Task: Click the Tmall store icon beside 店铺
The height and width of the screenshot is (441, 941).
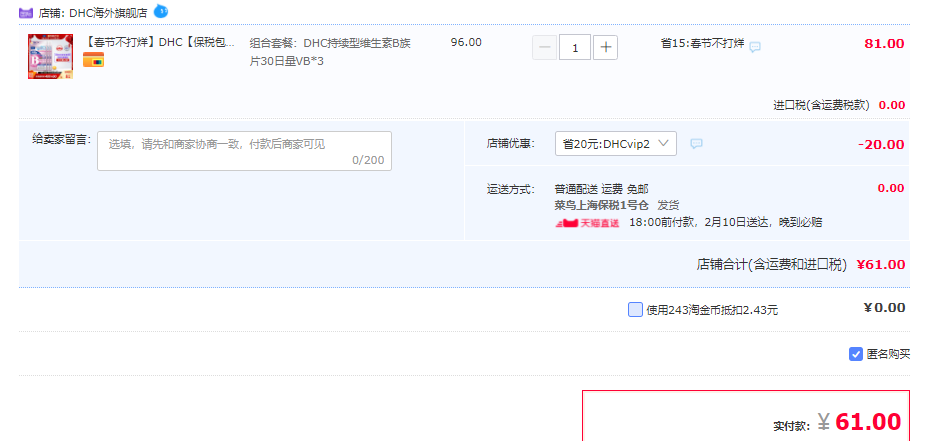Action: tap(26, 13)
